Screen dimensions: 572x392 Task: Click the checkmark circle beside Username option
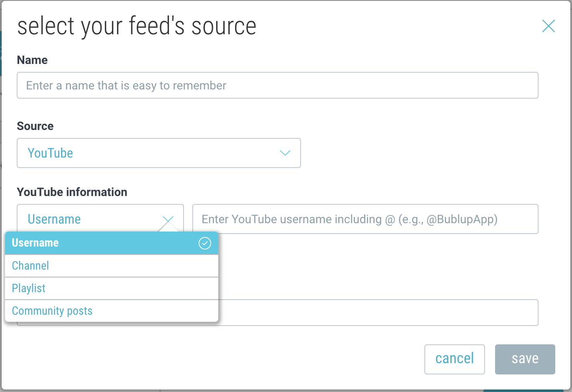204,243
